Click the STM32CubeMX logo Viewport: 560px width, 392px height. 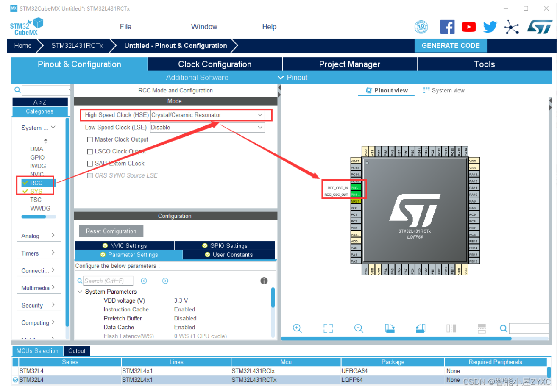(26, 27)
